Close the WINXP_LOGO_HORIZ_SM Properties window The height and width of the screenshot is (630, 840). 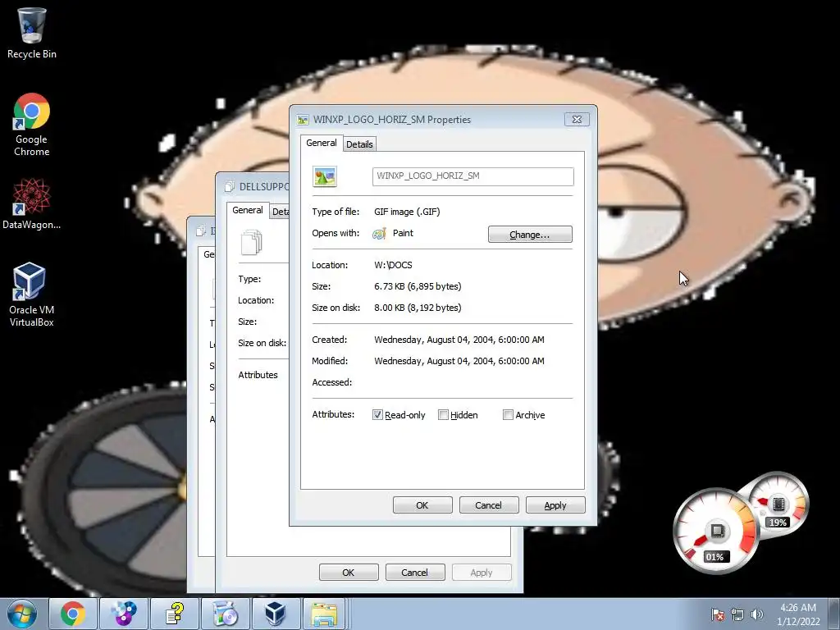click(x=577, y=120)
